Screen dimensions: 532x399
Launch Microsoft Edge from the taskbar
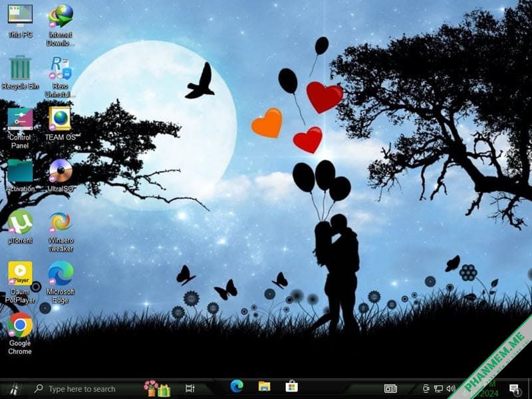[x=237, y=386]
